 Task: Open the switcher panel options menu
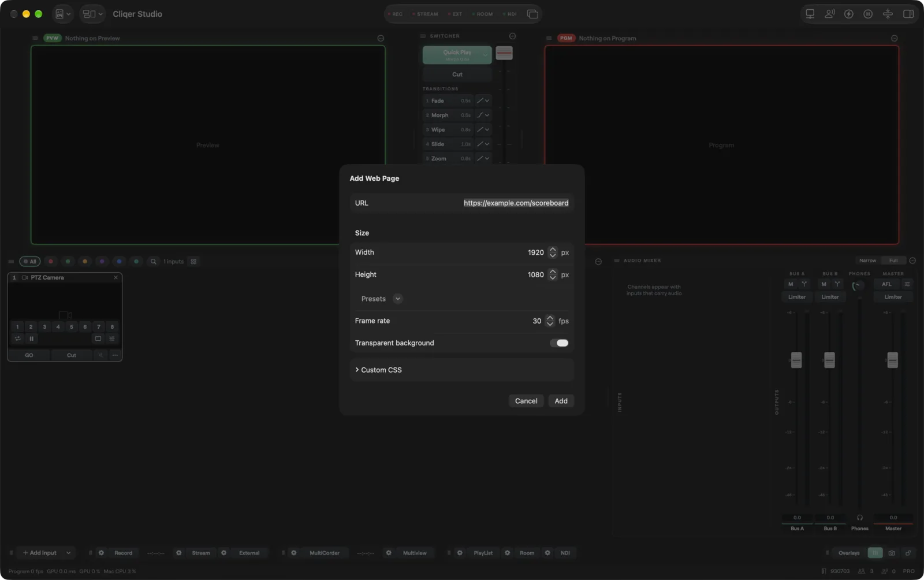[512, 36]
